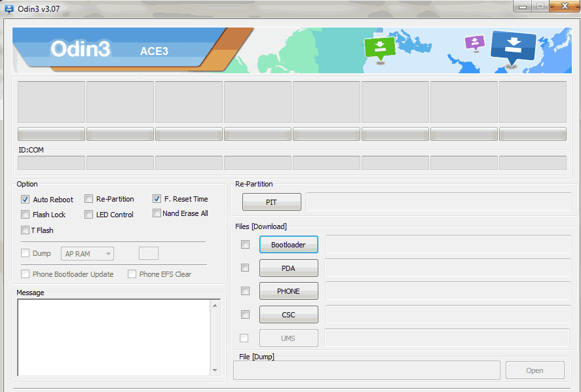Open the AP RAM dropdown

[x=87, y=253]
